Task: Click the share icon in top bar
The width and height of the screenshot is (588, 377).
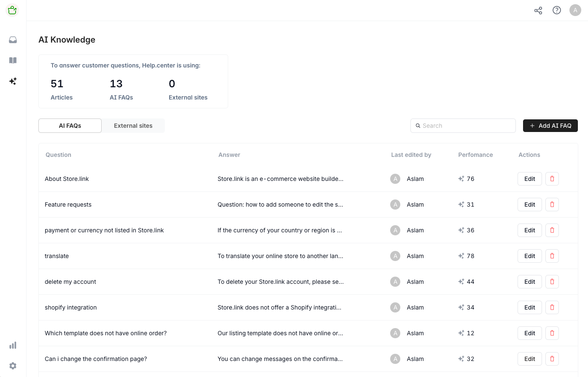Action: point(538,11)
